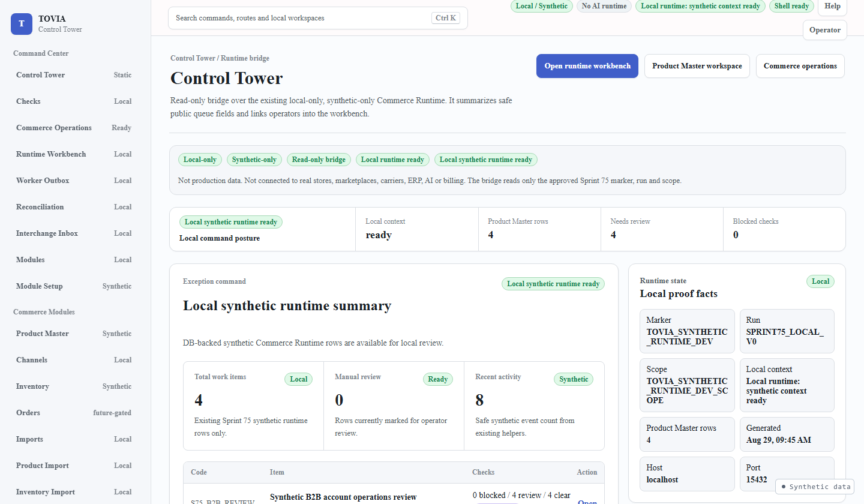
Task: Select Modules in the sidebar
Action: 74,260
